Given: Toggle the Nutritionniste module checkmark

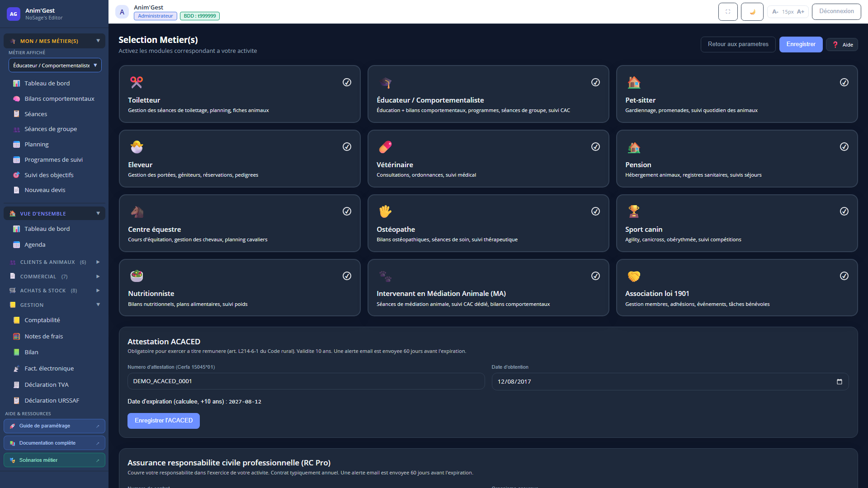Looking at the screenshot, I should 347,276.
